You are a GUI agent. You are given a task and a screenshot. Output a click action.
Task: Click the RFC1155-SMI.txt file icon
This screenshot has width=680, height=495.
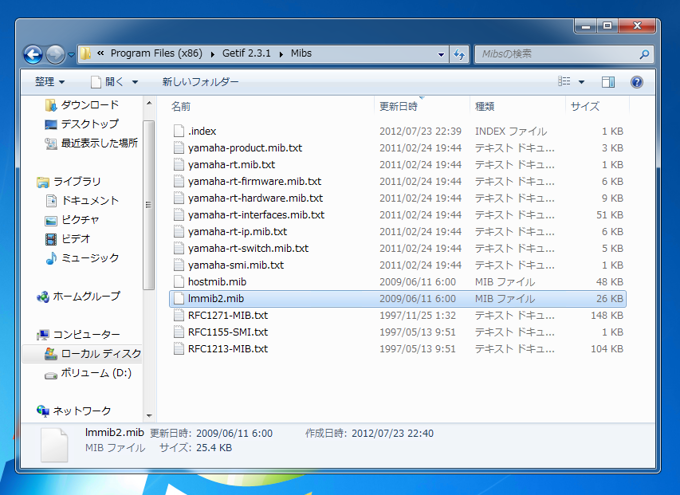pyautogui.click(x=179, y=332)
